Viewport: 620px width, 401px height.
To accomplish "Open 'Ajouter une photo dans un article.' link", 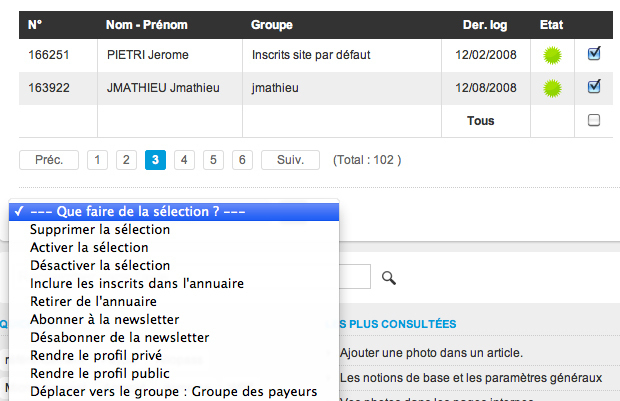I will 431,353.
